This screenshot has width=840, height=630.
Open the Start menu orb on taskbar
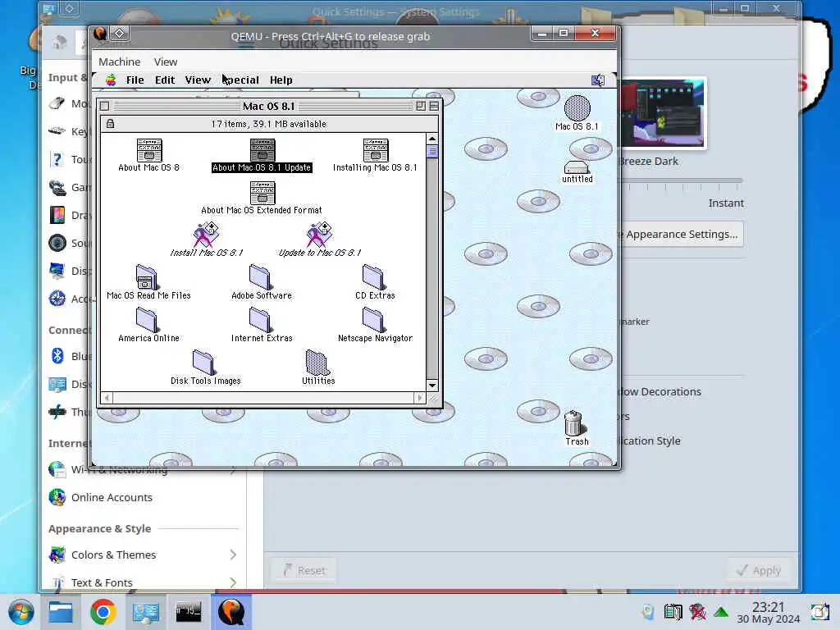point(21,612)
